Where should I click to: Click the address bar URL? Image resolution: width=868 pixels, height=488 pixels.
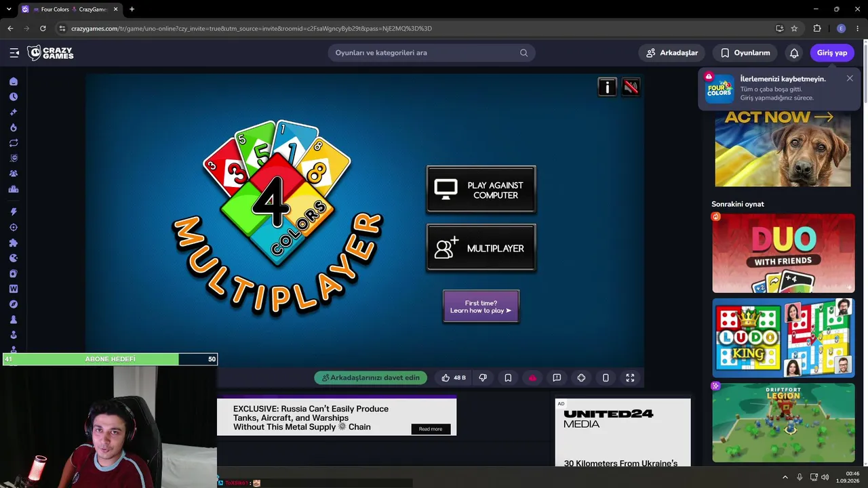coord(252,28)
